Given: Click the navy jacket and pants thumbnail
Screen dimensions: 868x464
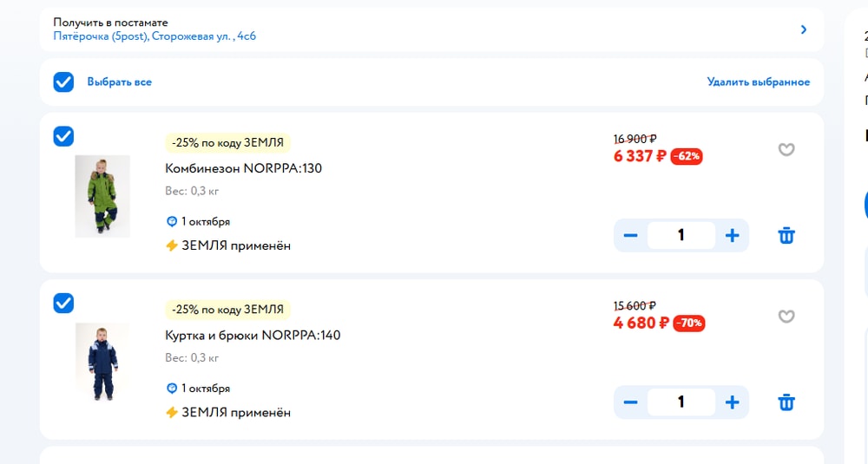Looking at the screenshot, I should (102, 362).
